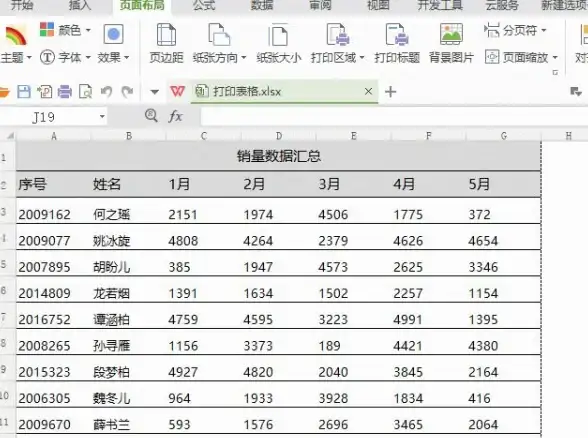Click cell with value 2064
The height and width of the screenshot is (438, 588).
[x=504, y=421]
